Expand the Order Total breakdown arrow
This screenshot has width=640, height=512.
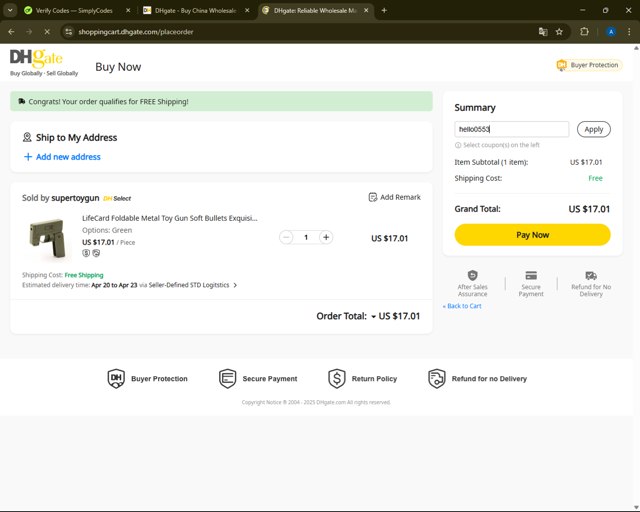click(374, 316)
